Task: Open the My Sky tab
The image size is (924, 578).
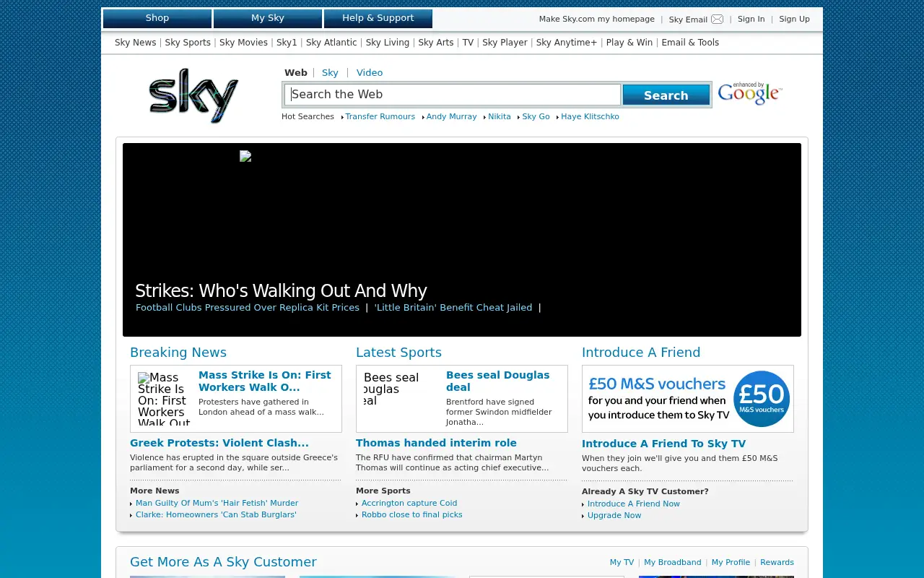Action: (x=268, y=18)
